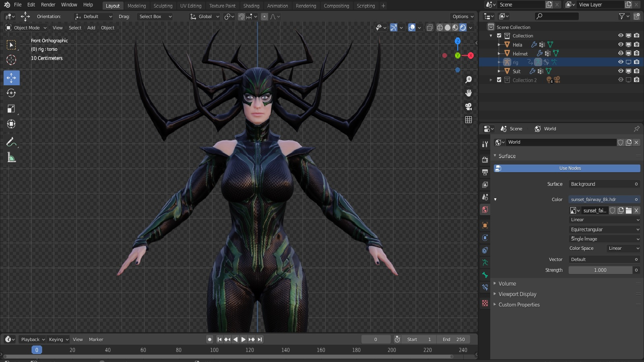
Task: Jump to the timeline end frame
Action: coord(260,339)
